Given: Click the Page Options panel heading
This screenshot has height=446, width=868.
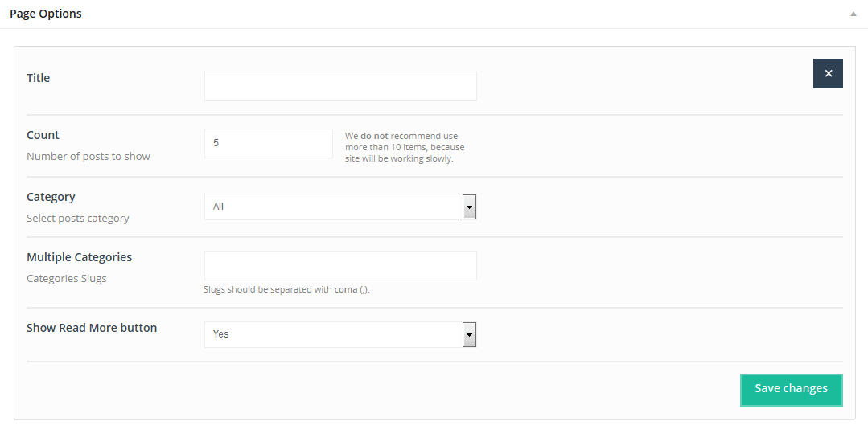Looking at the screenshot, I should point(46,14).
